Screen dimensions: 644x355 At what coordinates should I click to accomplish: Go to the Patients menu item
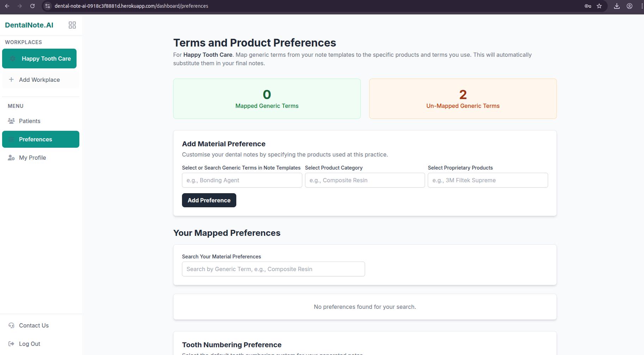click(x=30, y=121)
